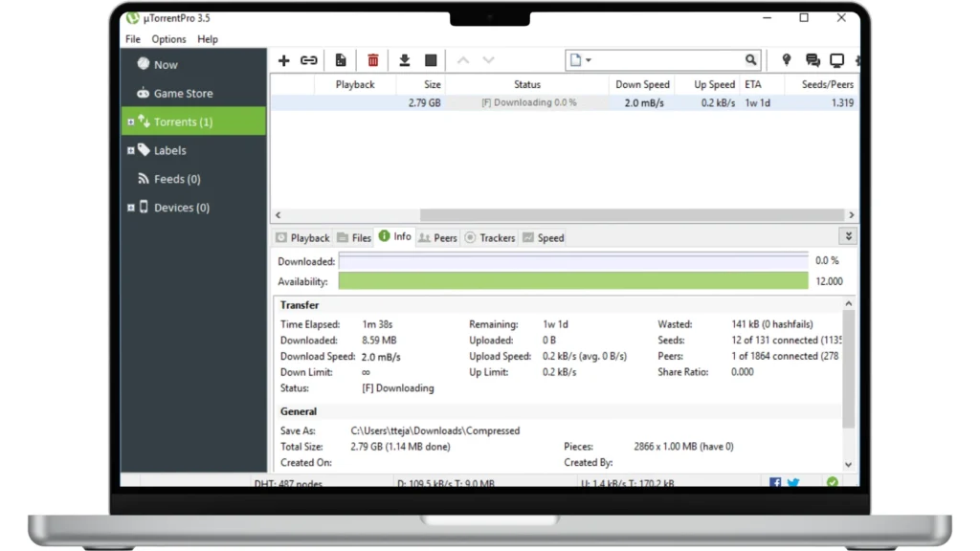Screen dimensions: 980x551
Task: Click the torrent list horizontal scrollbar
Action: point(632,215)
